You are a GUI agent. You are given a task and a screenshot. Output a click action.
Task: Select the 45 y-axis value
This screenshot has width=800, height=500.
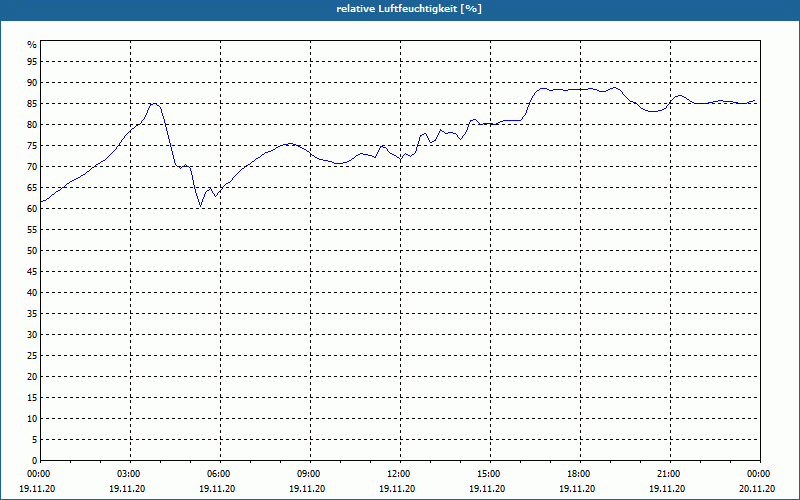click(32, 272)
